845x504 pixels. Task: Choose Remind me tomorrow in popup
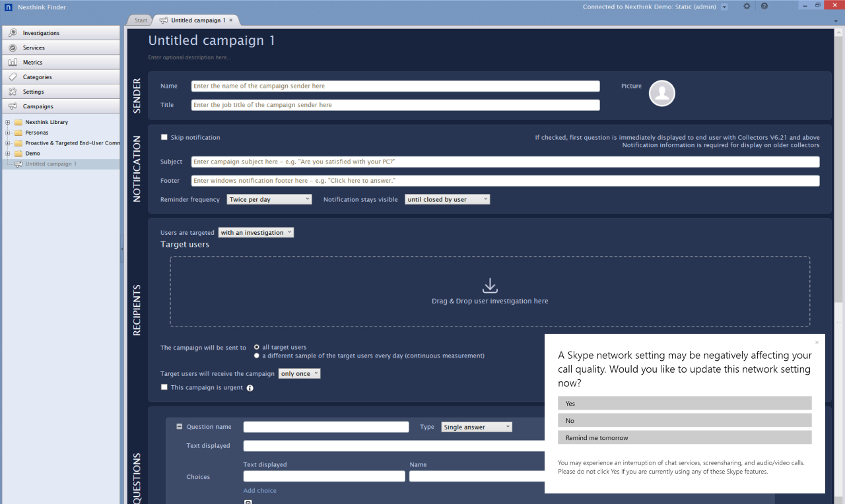[x=684, y=437]
